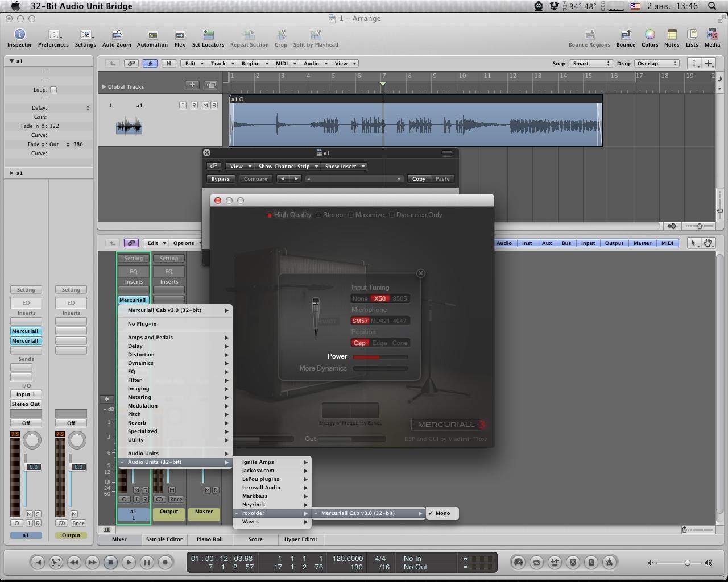Click the Copy button in plugin header
Viewport: 728px width, 582px height.
pyautogui.click(x=419, y=179)
